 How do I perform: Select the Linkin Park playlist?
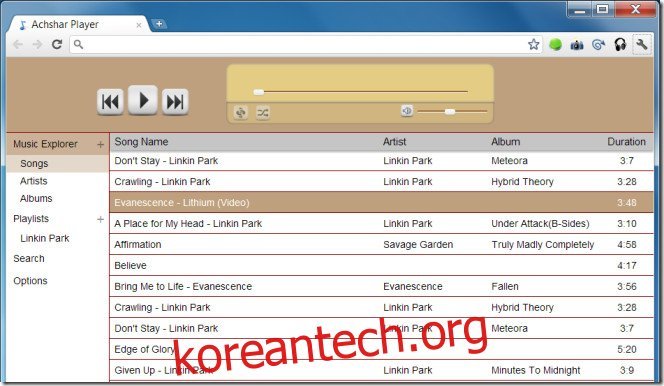point(44,238)
